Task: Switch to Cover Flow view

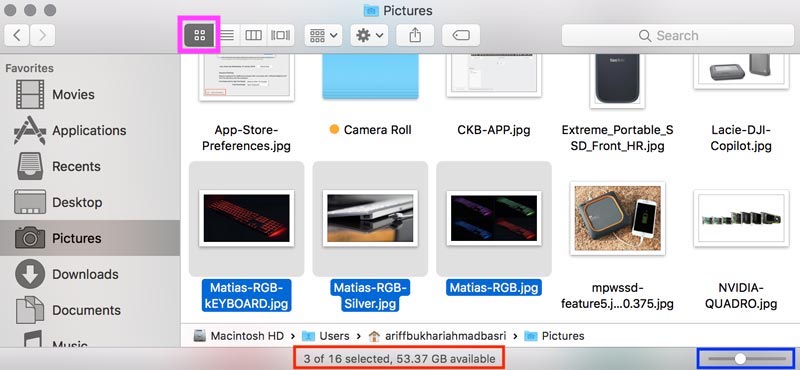Action: [x=280, y=35]
